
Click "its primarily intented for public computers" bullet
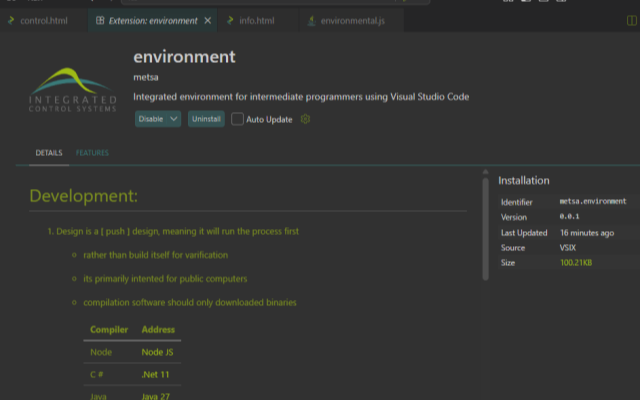(165, 279)
